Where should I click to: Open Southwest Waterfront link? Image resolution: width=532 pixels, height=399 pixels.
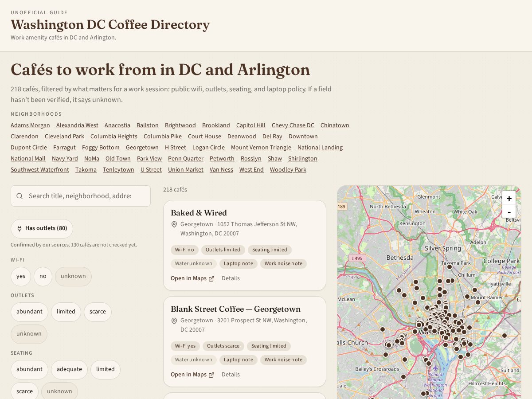[40, 170]
